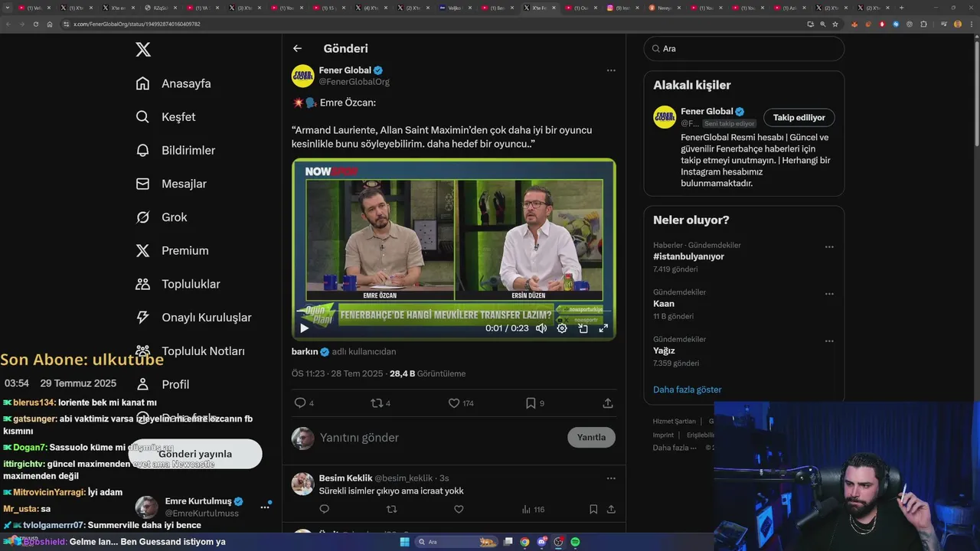Viewport: 980px width, 551px height.
Task: Open Premium from sidebar
Action: point(171,250)
